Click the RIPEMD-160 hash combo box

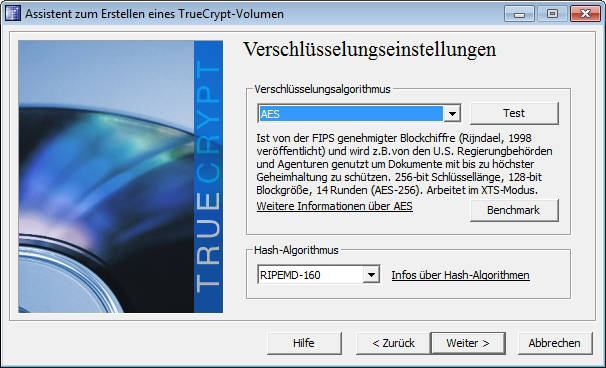tap(319, 275)
